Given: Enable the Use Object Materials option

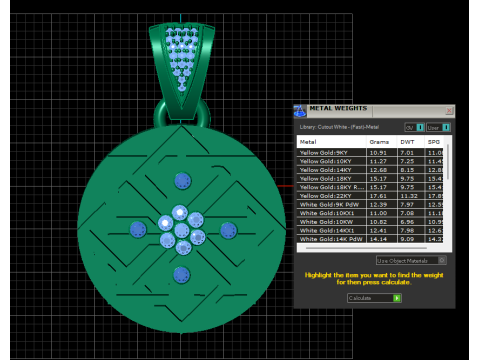Looking at the screenshot, I should point(411,261).
